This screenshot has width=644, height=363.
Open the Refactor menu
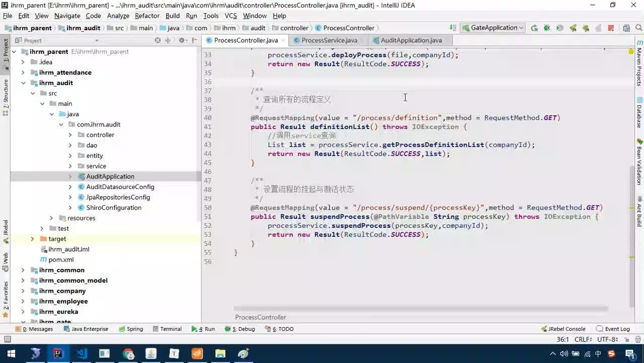point(147,16)
